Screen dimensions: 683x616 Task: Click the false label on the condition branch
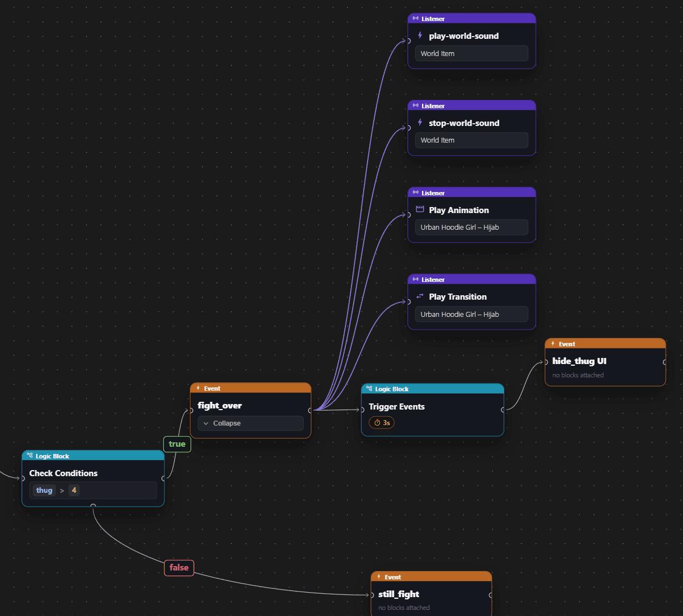pos(179,568)
